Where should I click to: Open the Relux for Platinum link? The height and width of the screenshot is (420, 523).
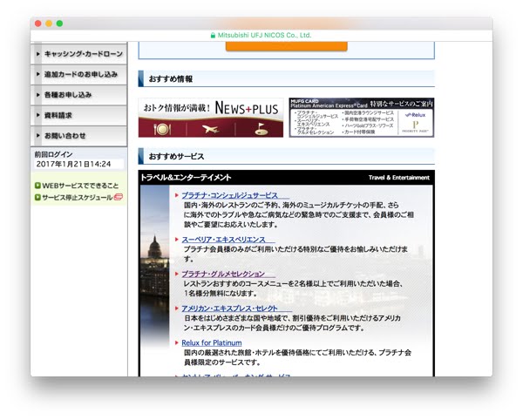coord(212,342)
